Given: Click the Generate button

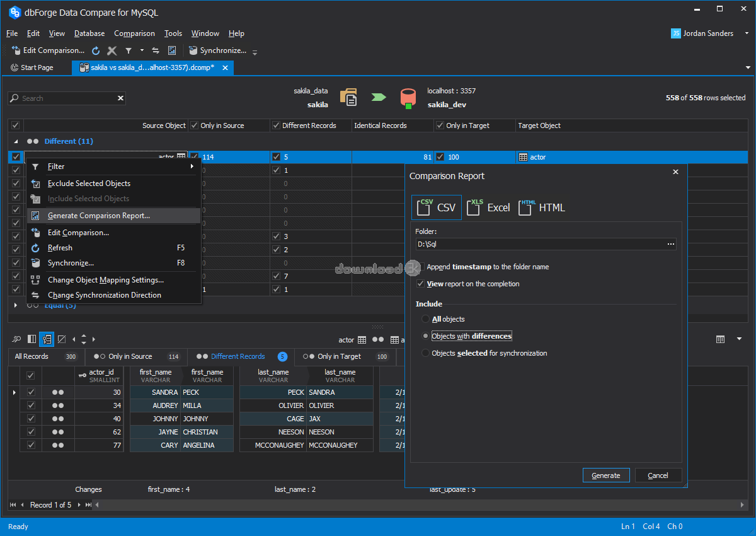Looking at the screenshot, I should (x=606, y=475).
